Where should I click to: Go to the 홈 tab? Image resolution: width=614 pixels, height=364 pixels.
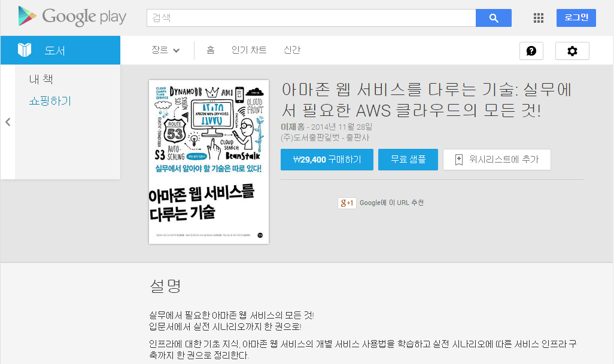[x=211, y=50]
